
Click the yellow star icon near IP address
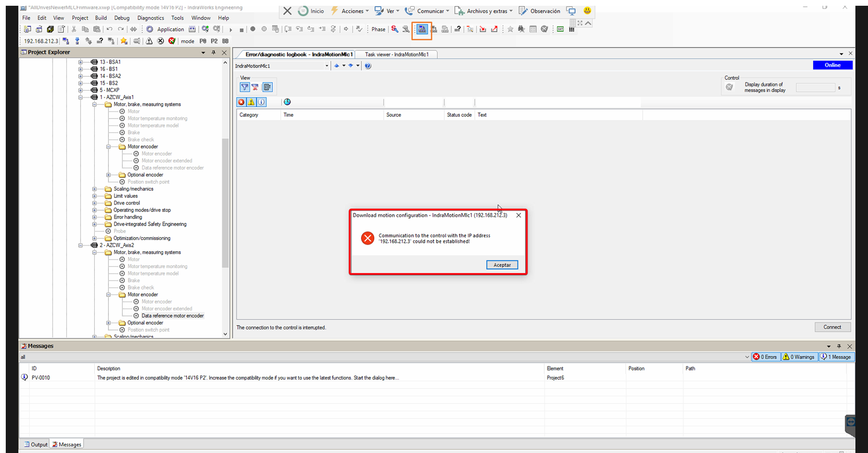click(124, 41)
